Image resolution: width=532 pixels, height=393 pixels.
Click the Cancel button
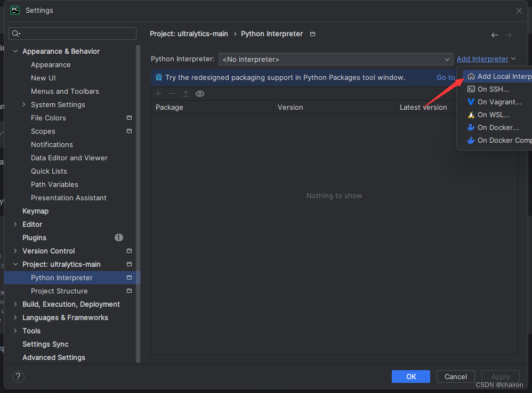tap(455, 376)
